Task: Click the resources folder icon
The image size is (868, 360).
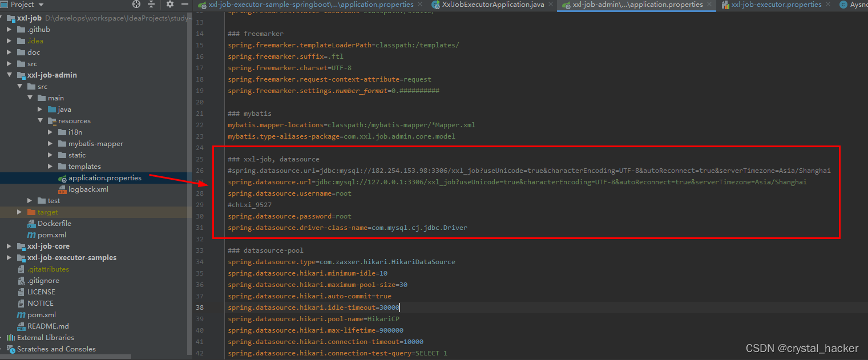Action: point(52,120)
